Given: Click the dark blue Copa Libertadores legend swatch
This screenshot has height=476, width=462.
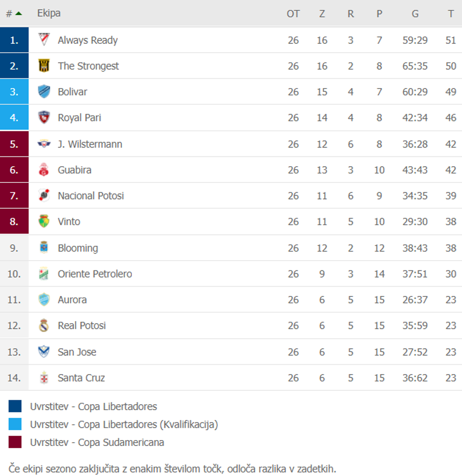Looking at the screenshot, I should tap(15, 407).
